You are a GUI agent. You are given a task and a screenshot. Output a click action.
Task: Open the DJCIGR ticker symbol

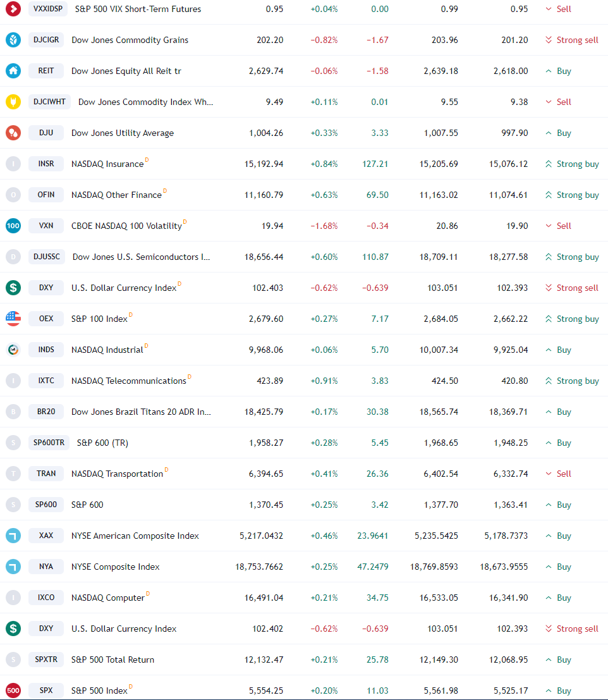[x=46, y=40]
